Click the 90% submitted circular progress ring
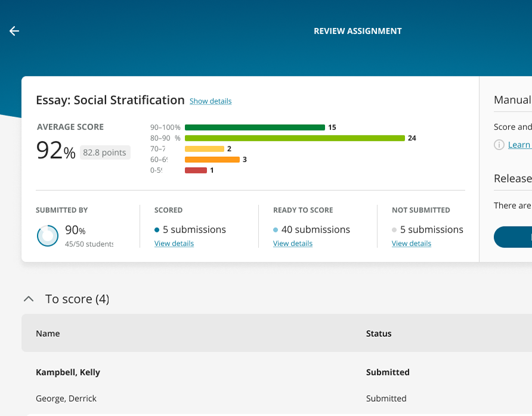This screenshot has height=416, width=532. [48, 236]
